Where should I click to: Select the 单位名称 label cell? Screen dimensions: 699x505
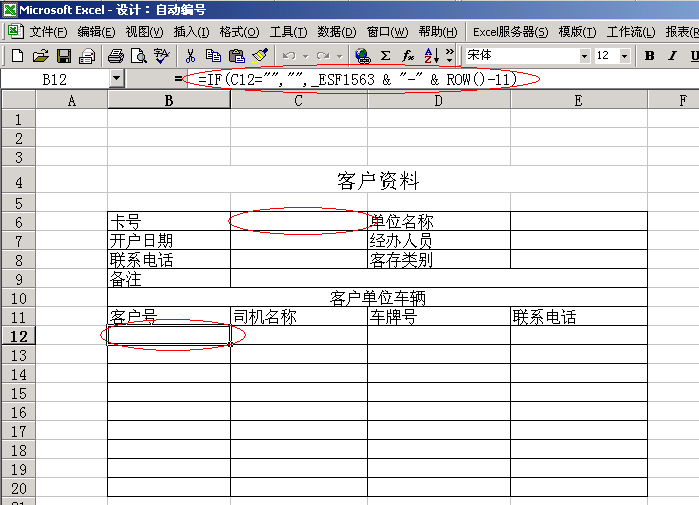pos(439,222)
